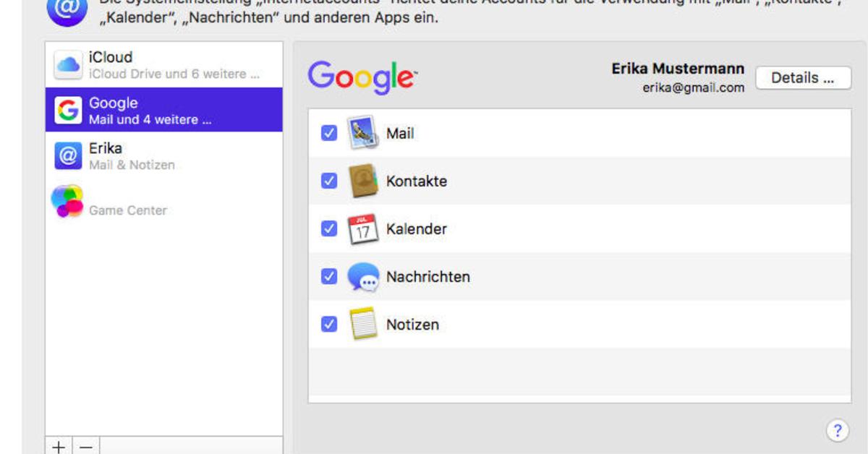Viewport: 868px width, 454px height.
Task: Uncheck the Mail checkbox
Action: pyautogui.click(x=329, y=134)
